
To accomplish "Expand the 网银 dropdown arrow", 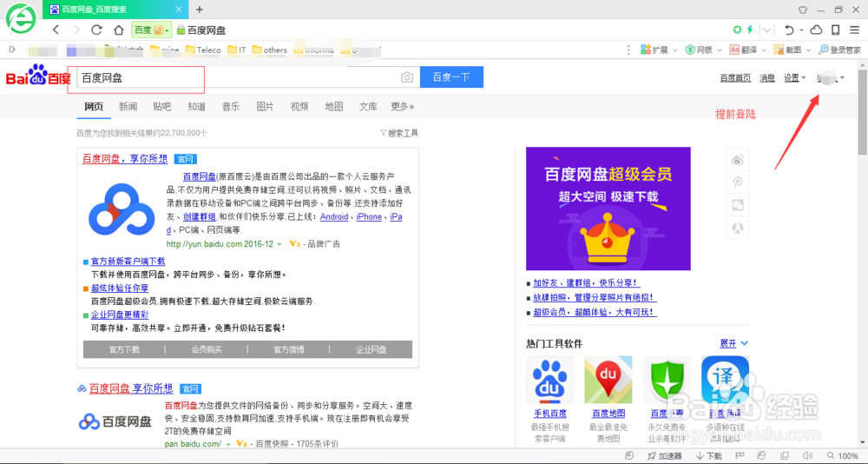I will (719, 50).
